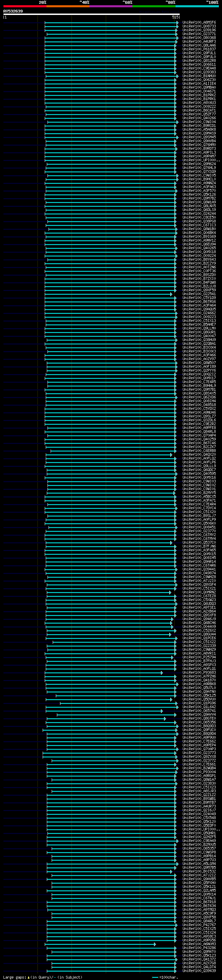The height and width of the screenshot is (980, 222).
Task: Click the alignment bar for UniRef100_Q39439
Action: tap(112, 971)
